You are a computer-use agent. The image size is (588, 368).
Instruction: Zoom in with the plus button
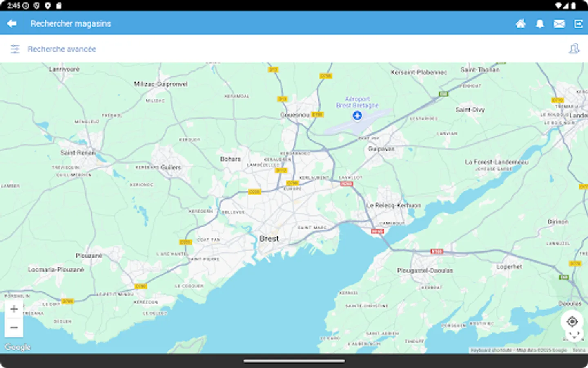[x=14, y=309]
